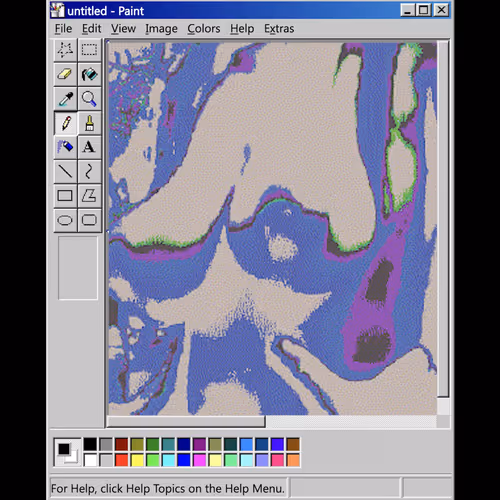The width and height of the screenshot is (500, 500).
Task: Choose the magenta palette swatch
Action: point(199,460)
